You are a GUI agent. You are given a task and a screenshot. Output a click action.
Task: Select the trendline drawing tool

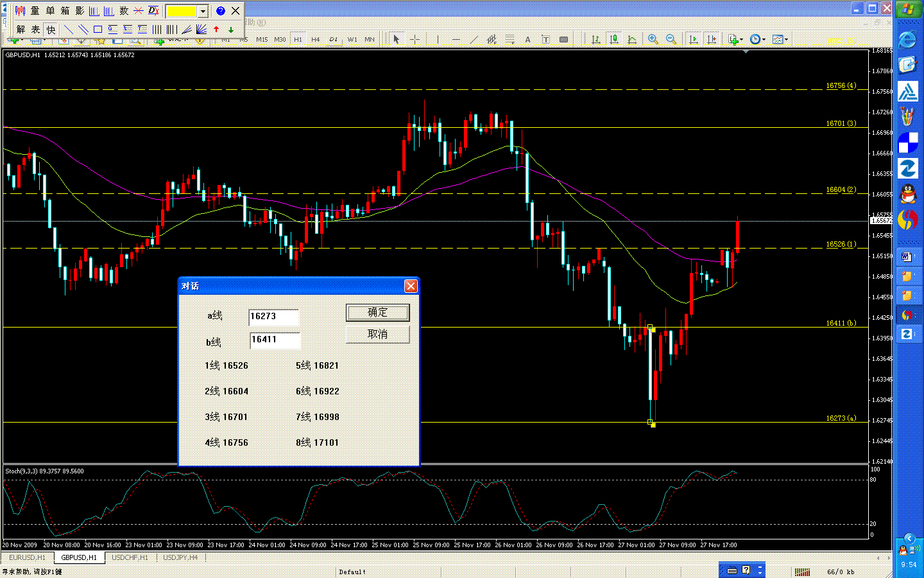coord(474,40)
